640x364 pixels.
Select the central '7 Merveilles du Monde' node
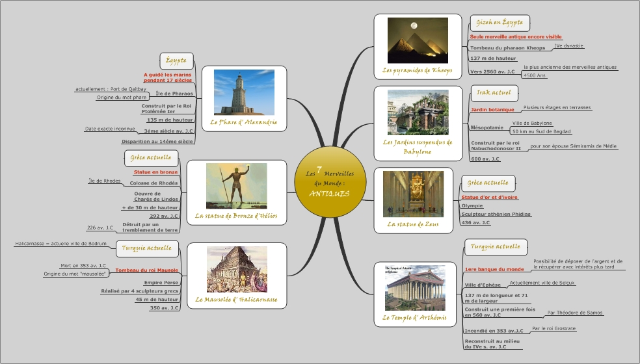329,184
